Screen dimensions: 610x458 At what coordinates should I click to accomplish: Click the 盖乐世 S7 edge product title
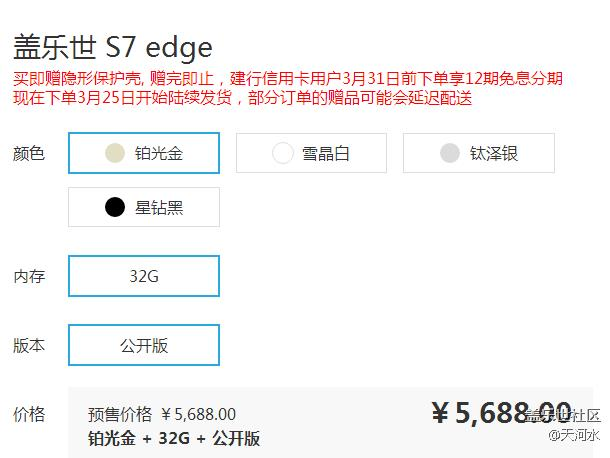tap(112, 47)
